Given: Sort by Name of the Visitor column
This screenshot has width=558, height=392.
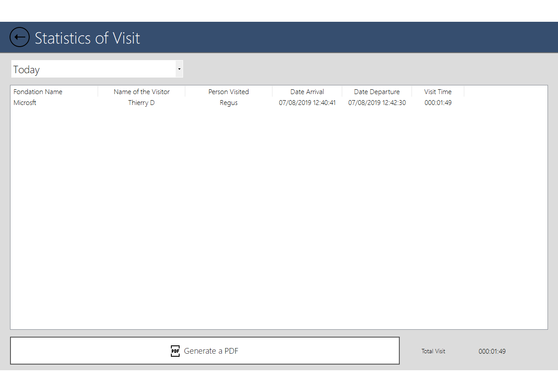Looking at the screenshot, I should (142, 92).
